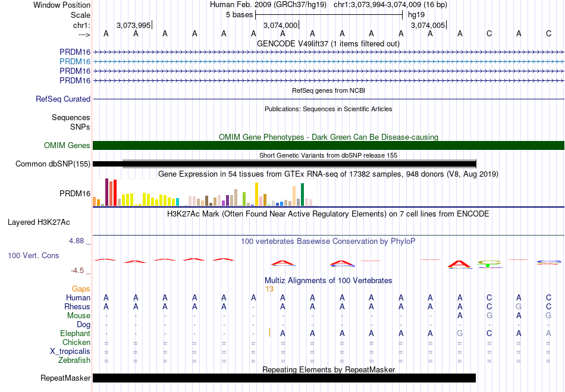Screen dimensions: 565x392
Task: Open the RefSeq genes from NCBI title
Action: click(x=328, y=91)
